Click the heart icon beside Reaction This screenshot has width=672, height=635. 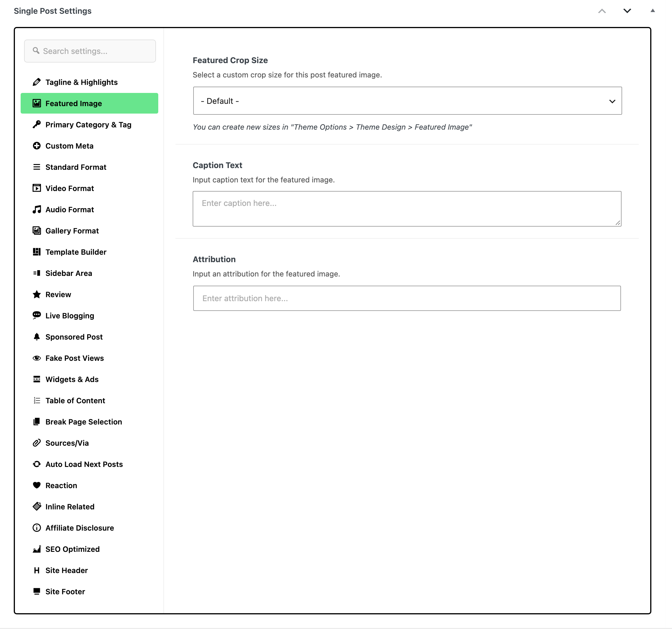click(x=36, y=485)
